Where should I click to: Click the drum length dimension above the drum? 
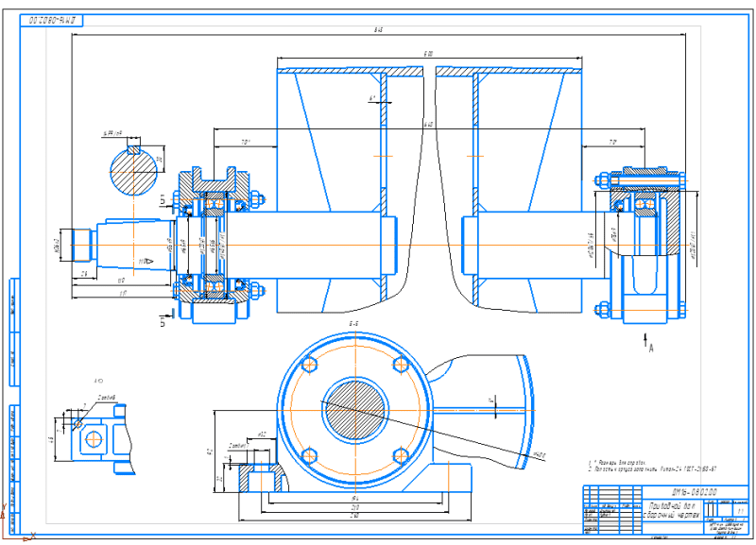tap(429, 54)
